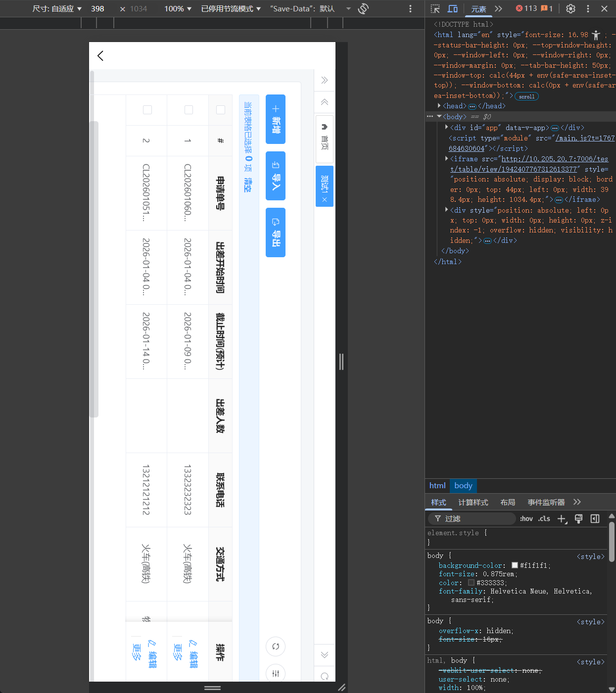Click the rotate device icon in toolbar

363,8
